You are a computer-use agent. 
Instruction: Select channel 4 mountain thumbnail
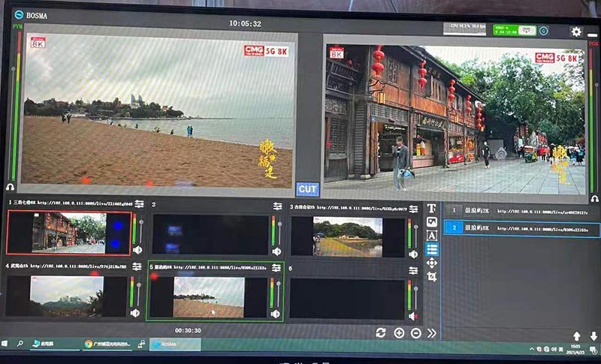[66, 296]
